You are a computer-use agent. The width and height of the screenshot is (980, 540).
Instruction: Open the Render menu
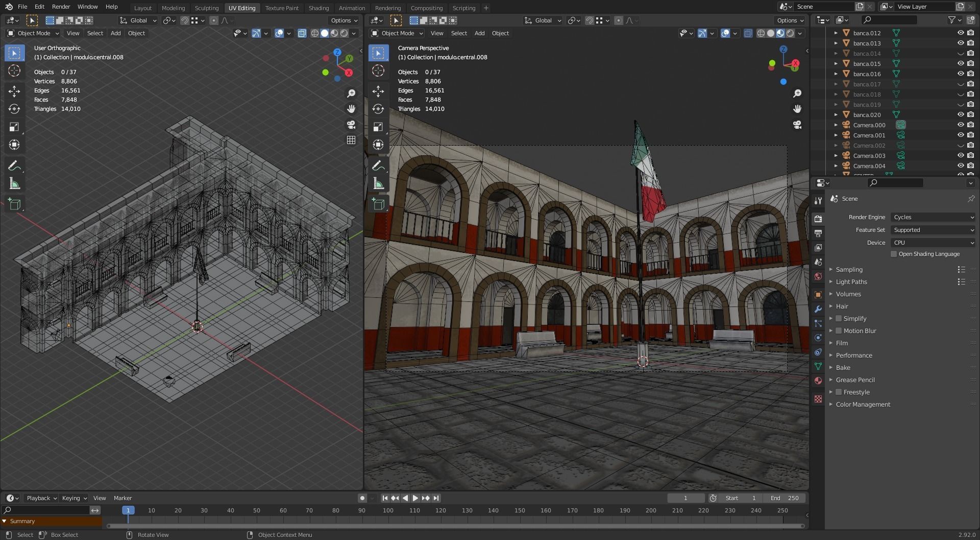[x=61, y=7]
